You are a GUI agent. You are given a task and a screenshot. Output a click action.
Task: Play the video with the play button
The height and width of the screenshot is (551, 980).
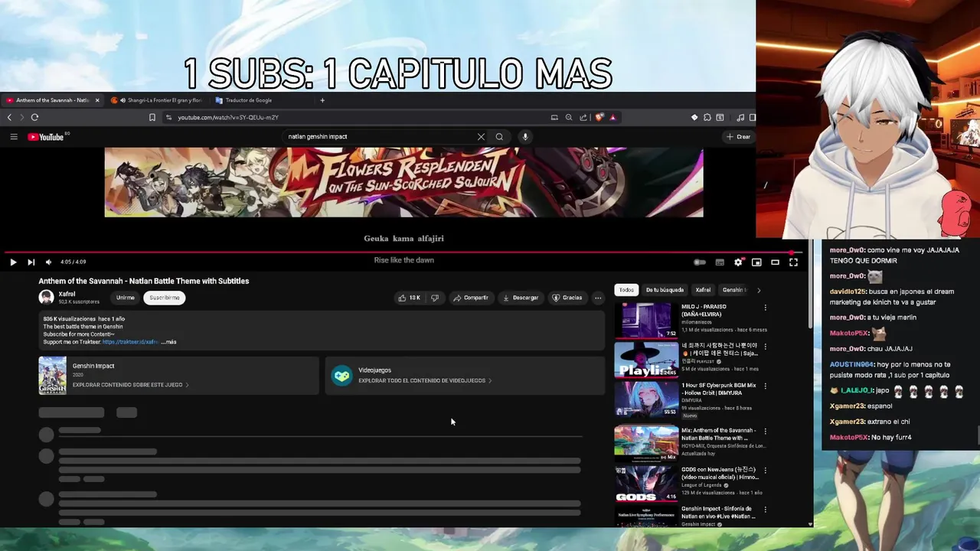[13, 262]
